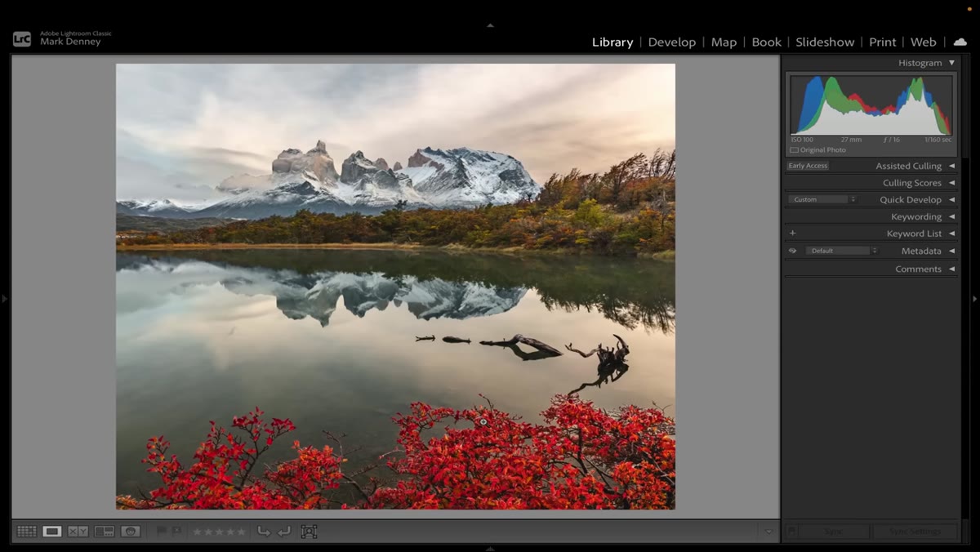Hide the right panel group arrow

point(974,299)
